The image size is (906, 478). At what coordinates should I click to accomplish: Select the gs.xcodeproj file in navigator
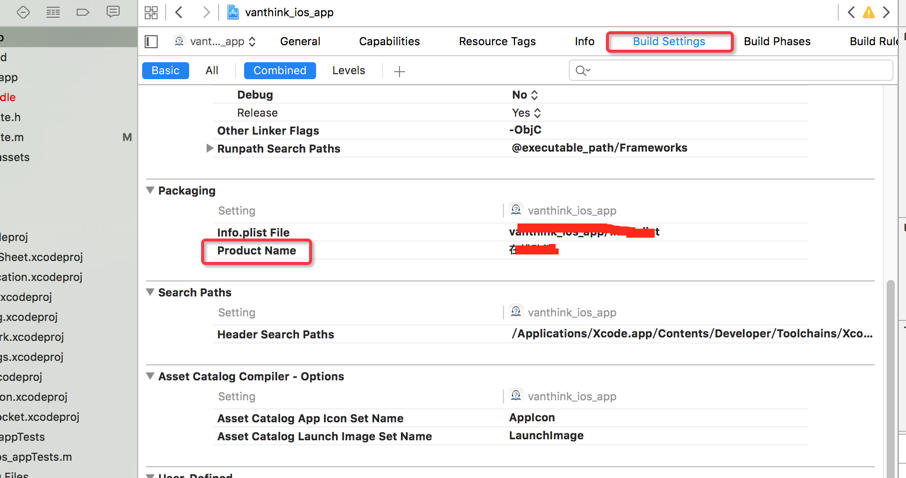click(32, 357)
